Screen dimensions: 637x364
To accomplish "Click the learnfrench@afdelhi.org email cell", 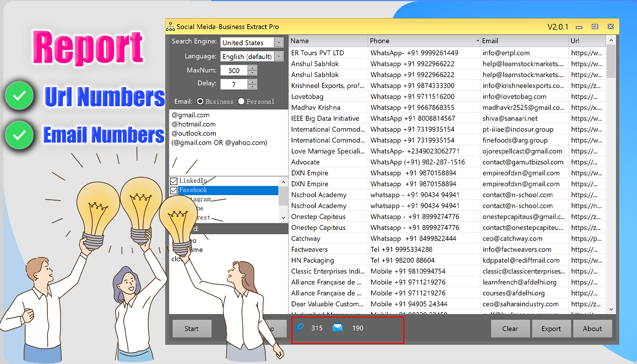I will pyautogui.click(x=524, y=282).
